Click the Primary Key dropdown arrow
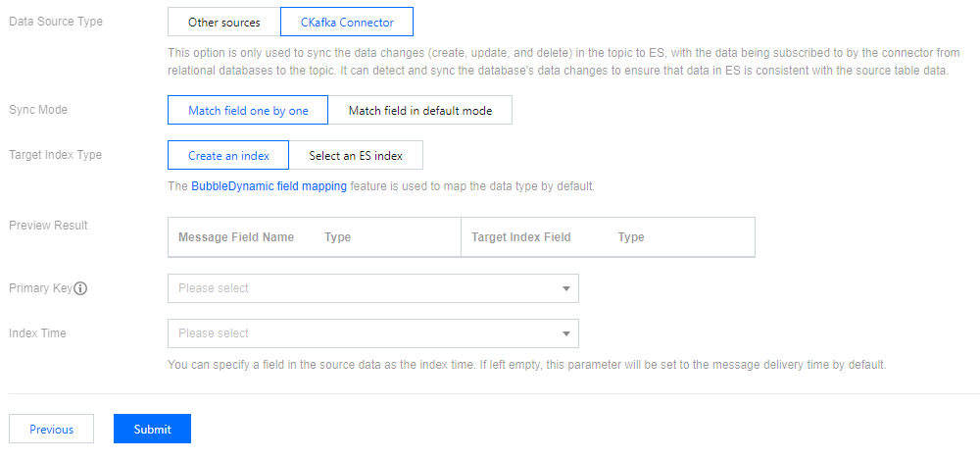The width and height of the screenshot is (980, 460). click(565, 288)
